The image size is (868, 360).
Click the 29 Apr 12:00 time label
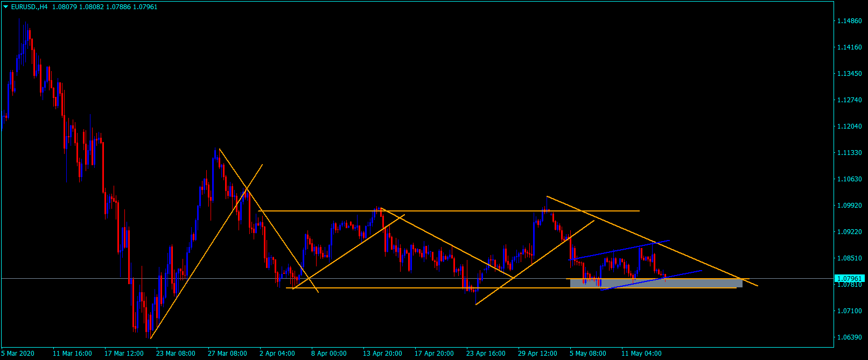[537, 354]
